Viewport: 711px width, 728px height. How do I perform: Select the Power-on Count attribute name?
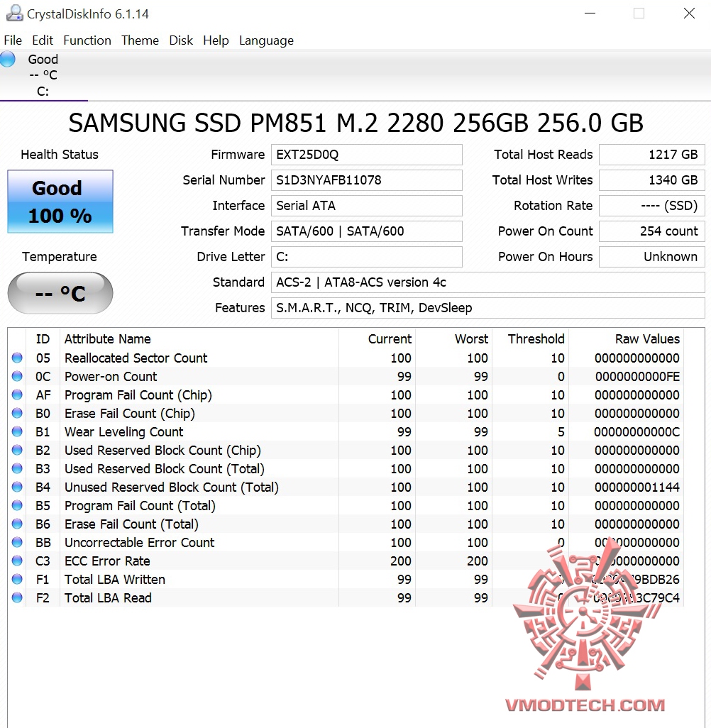coord(111,377)
